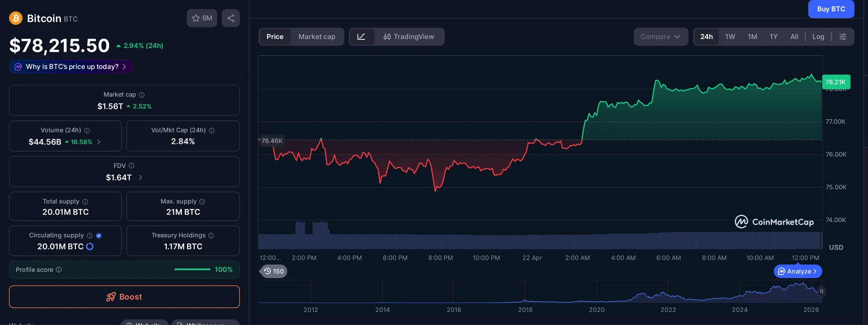Open chart settings sliders icon
Image resolution: width=868 pixels, height=325 pixels.
click(843, 37)
